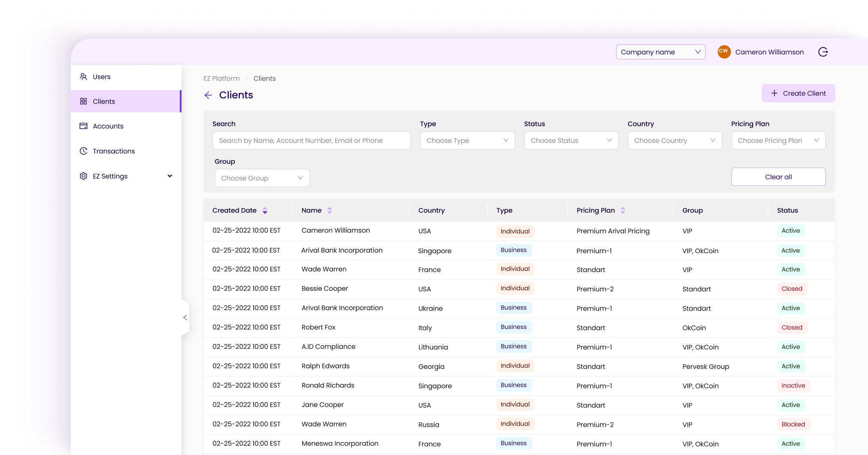Screen dimensions: 868x455
Task: Click the Clear all button
Action: pyautogui.click(x=778, y=177)
